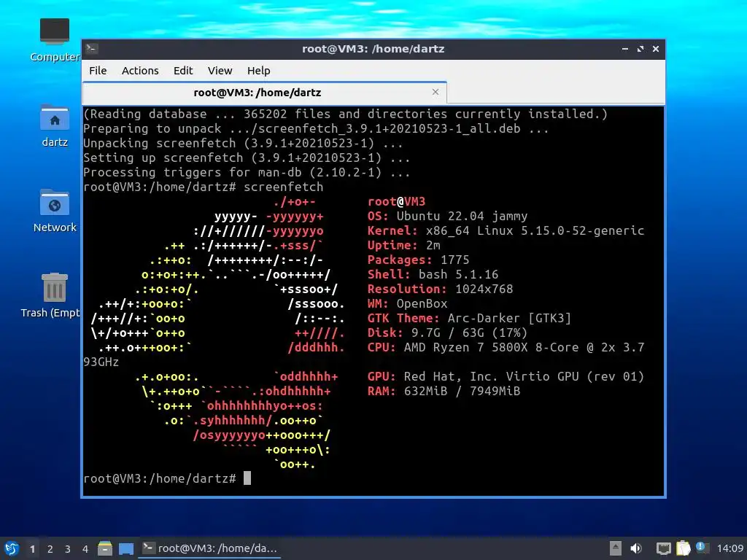Switch to workspace 3 in the pager
Viewport: 747px width, 560px height.
click(x=68, y=549)
